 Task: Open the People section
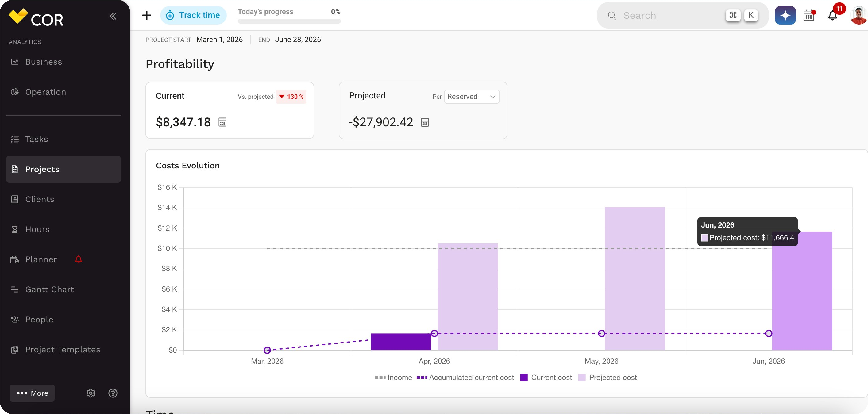63,319
